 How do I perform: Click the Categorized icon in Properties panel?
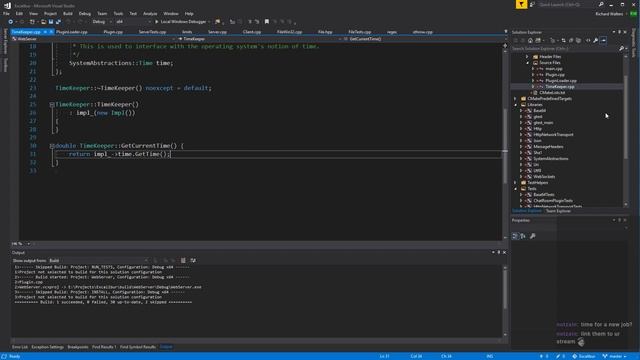pyautogui.click(x=515, y=236)
